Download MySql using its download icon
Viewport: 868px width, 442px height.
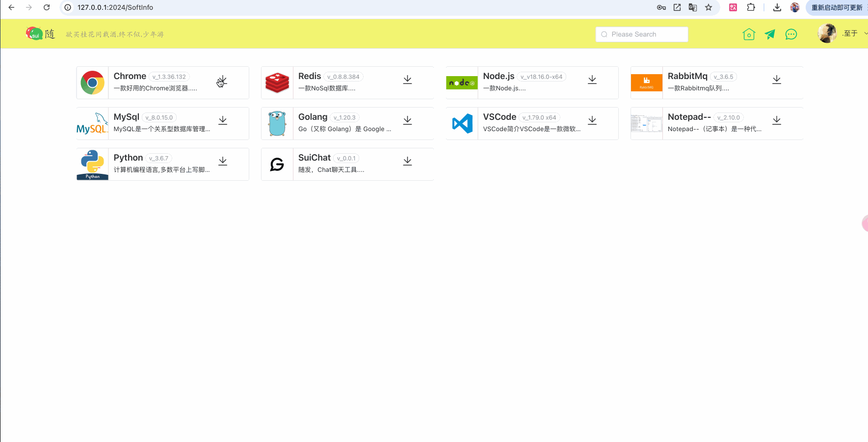(223, 120)
